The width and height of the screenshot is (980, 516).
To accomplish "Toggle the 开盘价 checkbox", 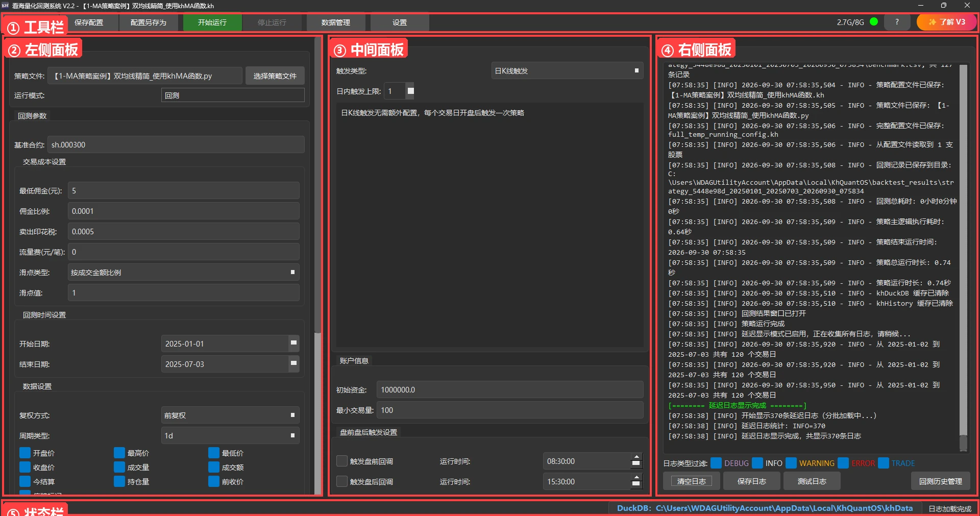I will point(25,453).
